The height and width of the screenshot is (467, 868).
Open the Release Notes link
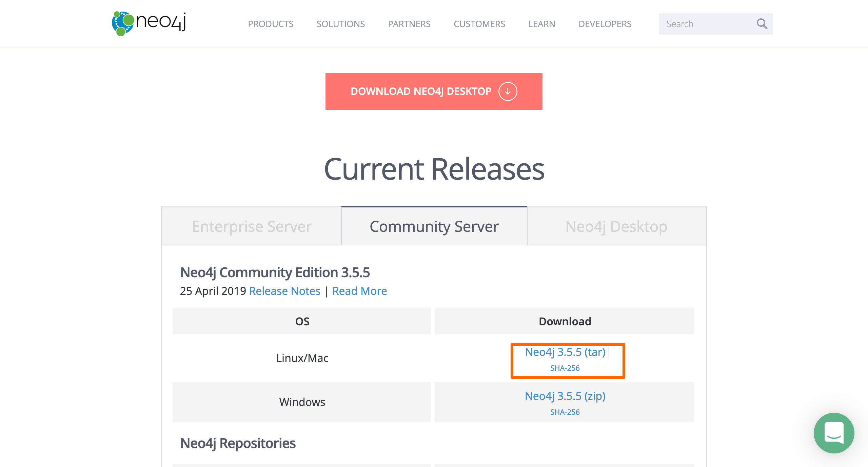(x=284, y=291)
